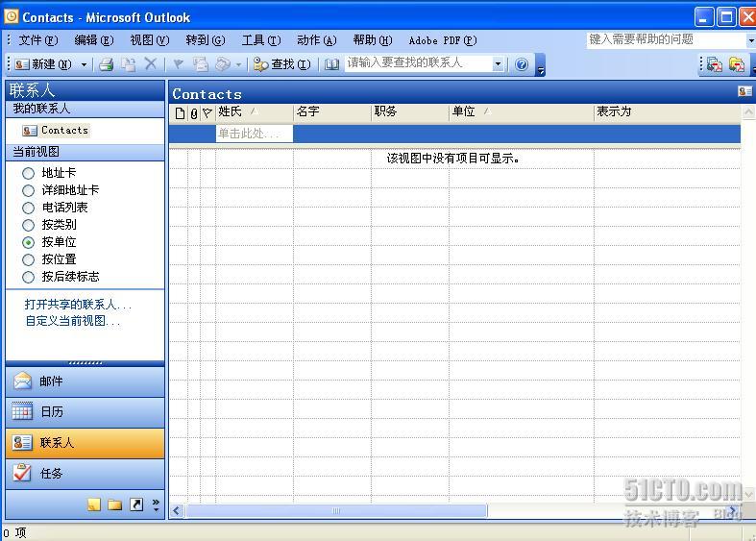The width and height of the screenshot is (756, 541).
Task: Click the Folder List icon
Action: tap(114, 504)
